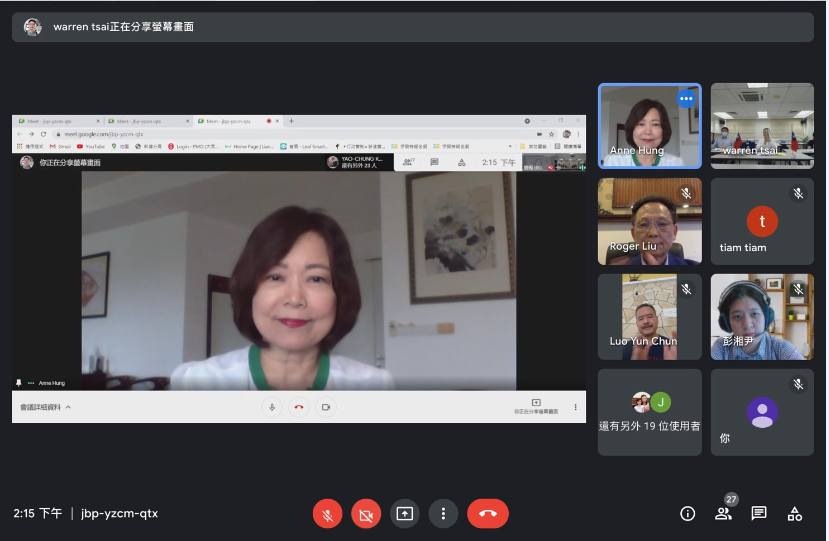The width and height of the screenshot is (829, 541).
Task: Open Anne Hung tile blue options button
Action: [686, 98]
